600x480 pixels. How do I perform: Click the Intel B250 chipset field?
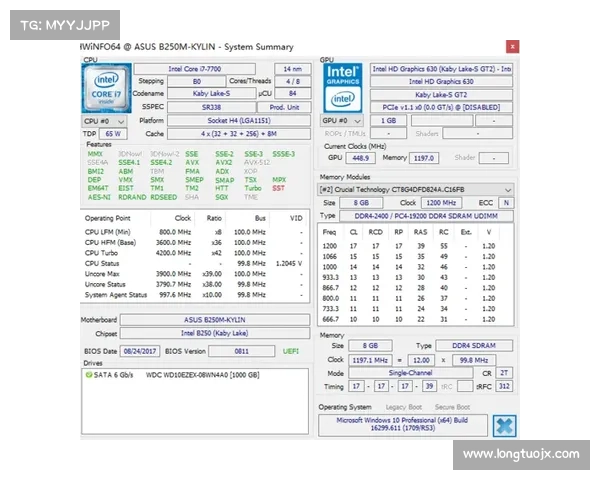[x=216, y=335]
